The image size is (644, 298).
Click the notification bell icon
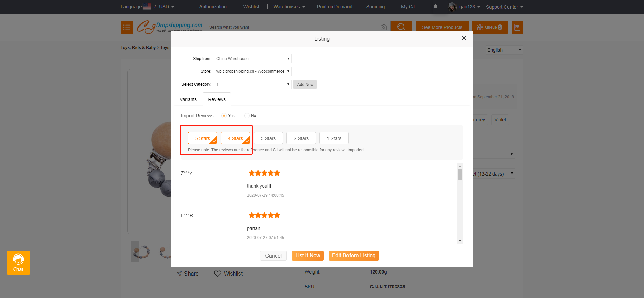coord(435,7)
